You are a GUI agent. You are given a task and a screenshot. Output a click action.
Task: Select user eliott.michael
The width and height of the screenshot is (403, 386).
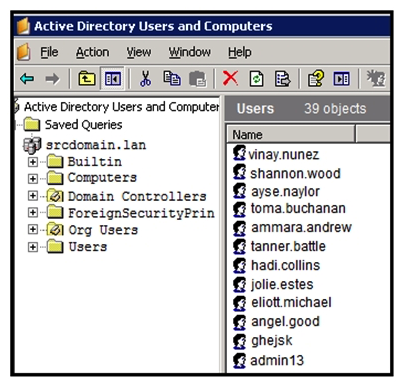click(291, 303)
